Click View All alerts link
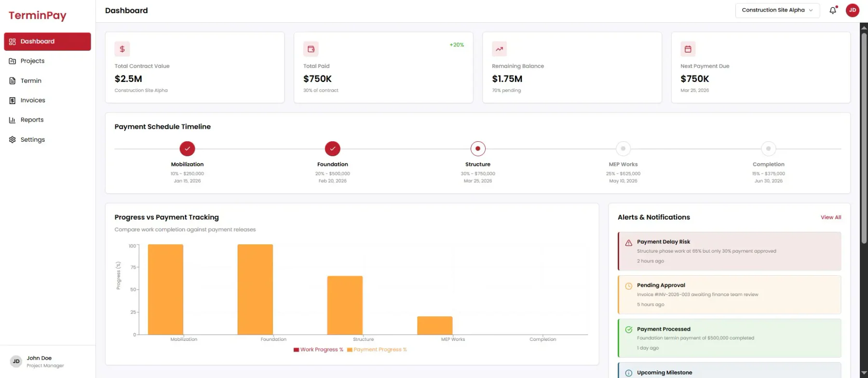Viewport: 868px width, 378px height. (x=831, y=217)
